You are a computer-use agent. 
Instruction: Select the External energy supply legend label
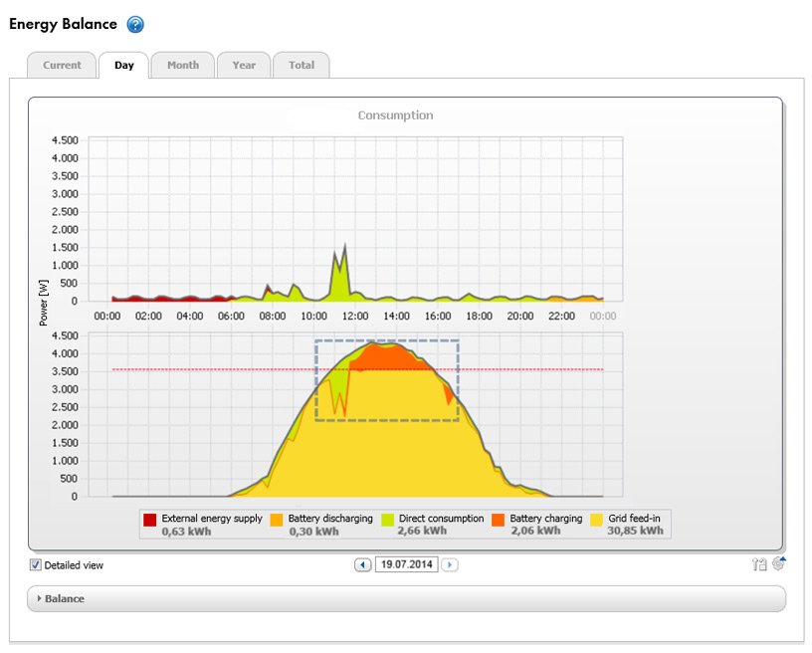tap(212, 519)
